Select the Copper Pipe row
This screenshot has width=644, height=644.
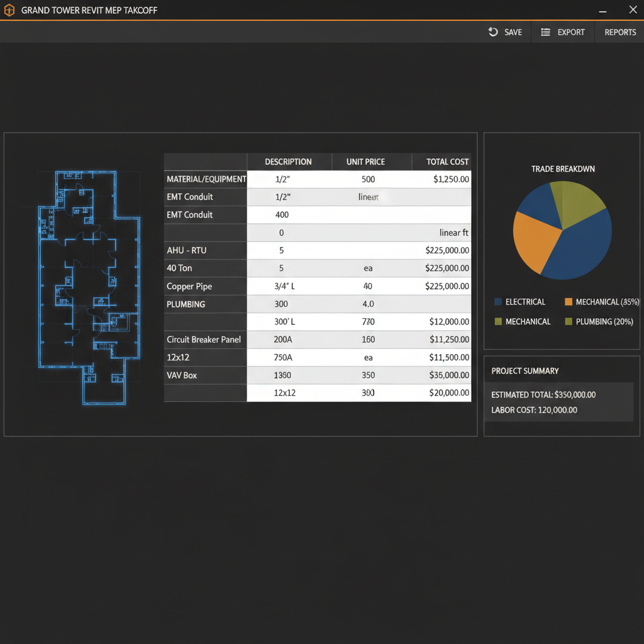[318, 286]
